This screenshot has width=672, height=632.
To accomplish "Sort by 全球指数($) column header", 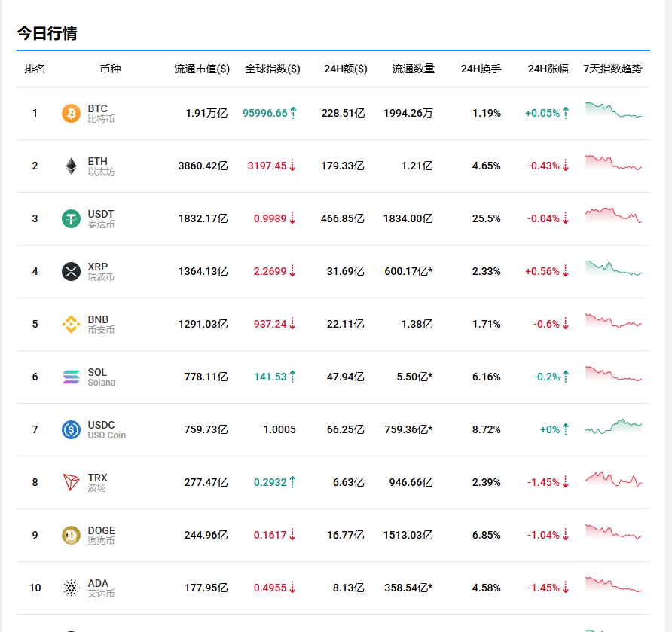I will [x=273, y=69].
